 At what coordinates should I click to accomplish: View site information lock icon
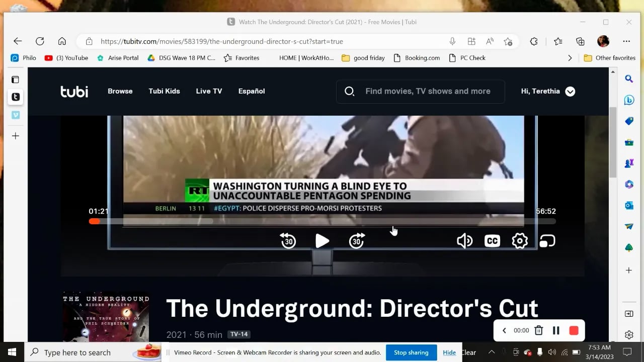[89, 41]
